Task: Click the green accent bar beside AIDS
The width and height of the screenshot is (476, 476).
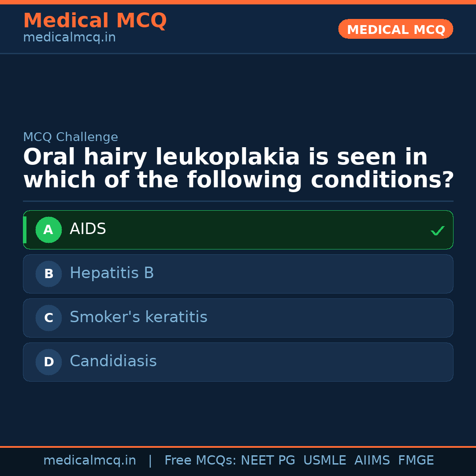Action: pyautogui.click(x=25, y=230)
